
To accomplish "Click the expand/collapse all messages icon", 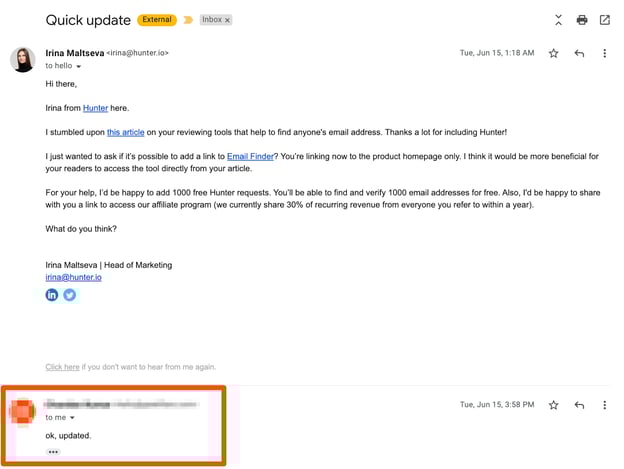I will 558,20.
